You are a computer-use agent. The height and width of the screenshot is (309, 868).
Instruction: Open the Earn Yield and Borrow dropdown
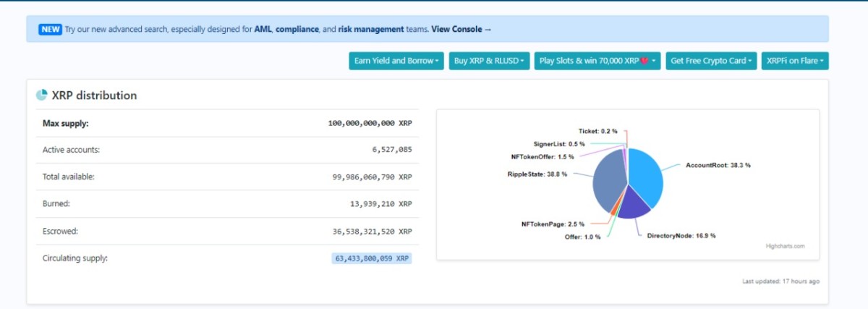[396, 61]
